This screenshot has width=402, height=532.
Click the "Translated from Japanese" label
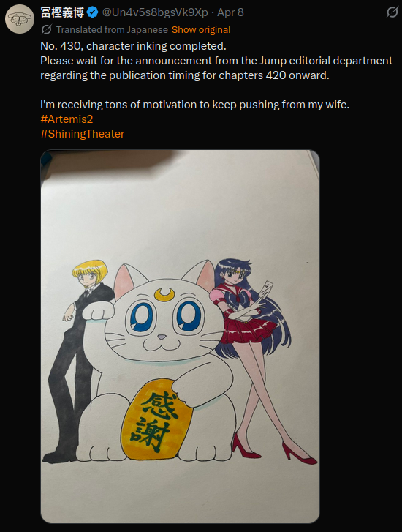pyautogui.click(x=112, y=30)
